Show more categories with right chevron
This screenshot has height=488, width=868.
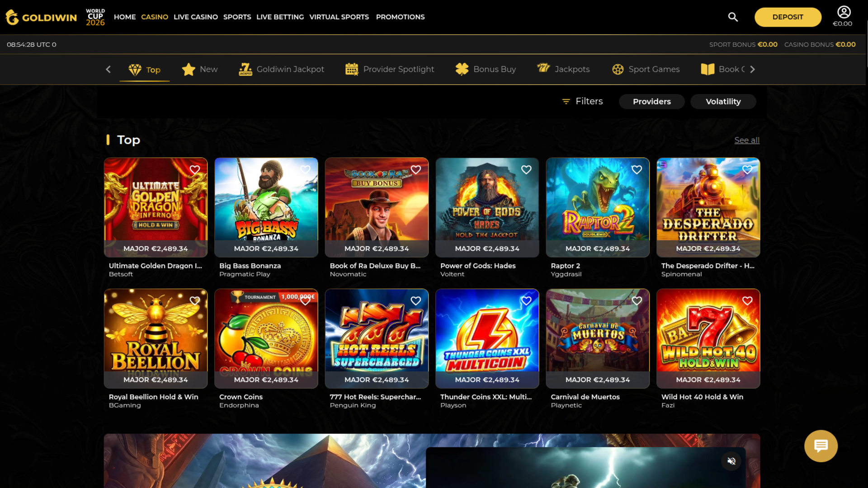(x=752, y=69)
